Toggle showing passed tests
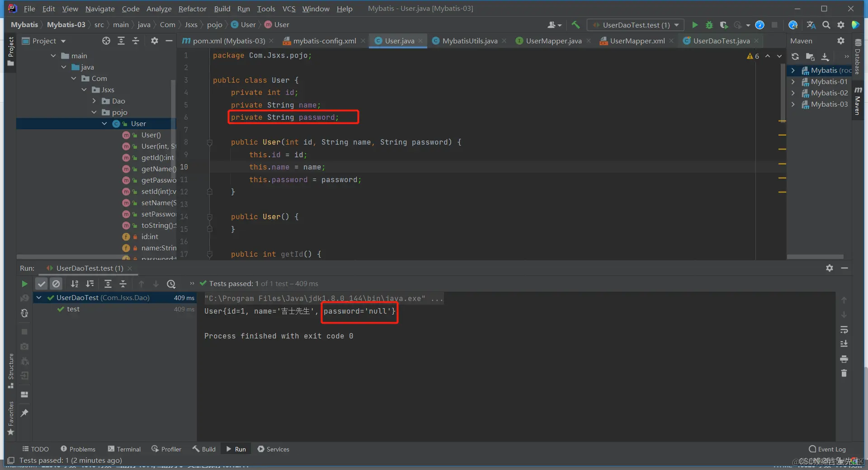 pos(42,284)
